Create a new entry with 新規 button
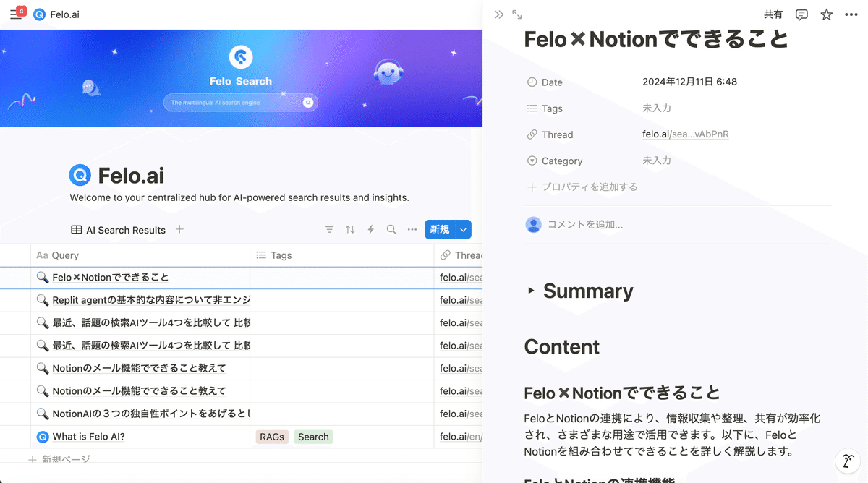The width and height of the screenshot is (868, 483). coord(440,230)
